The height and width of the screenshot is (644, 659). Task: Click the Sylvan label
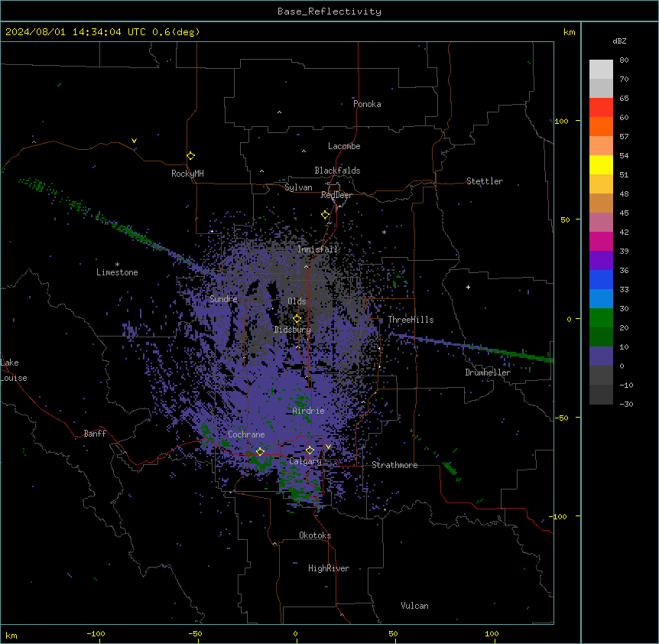298,187
